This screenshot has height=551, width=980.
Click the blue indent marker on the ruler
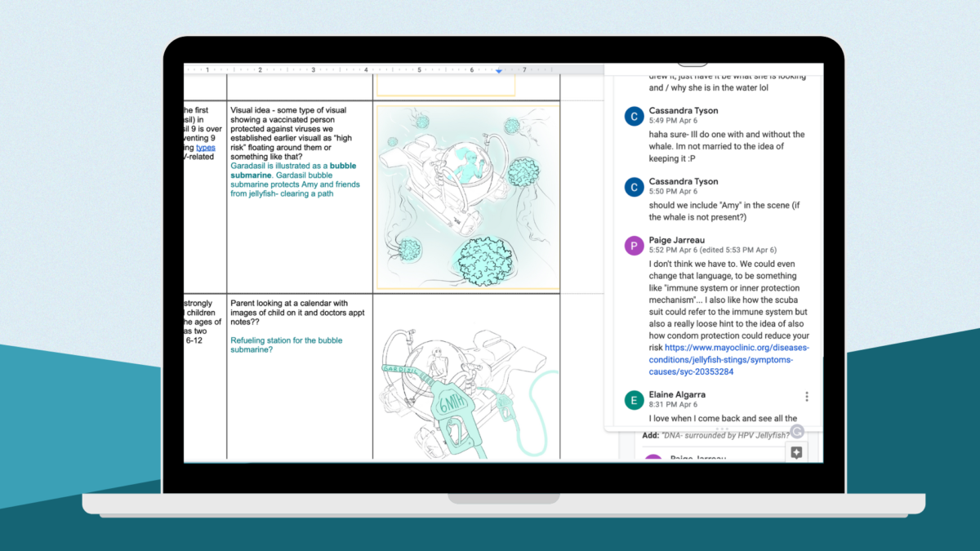(499, 71)
